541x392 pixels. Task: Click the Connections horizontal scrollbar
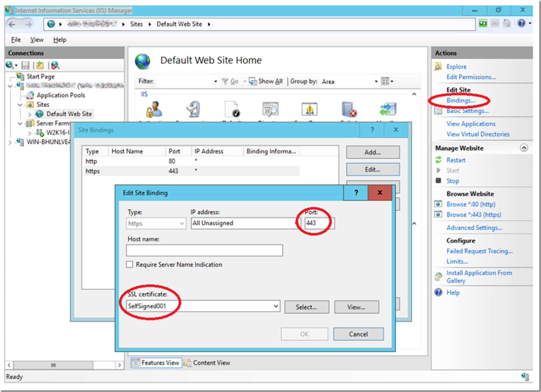64,365
